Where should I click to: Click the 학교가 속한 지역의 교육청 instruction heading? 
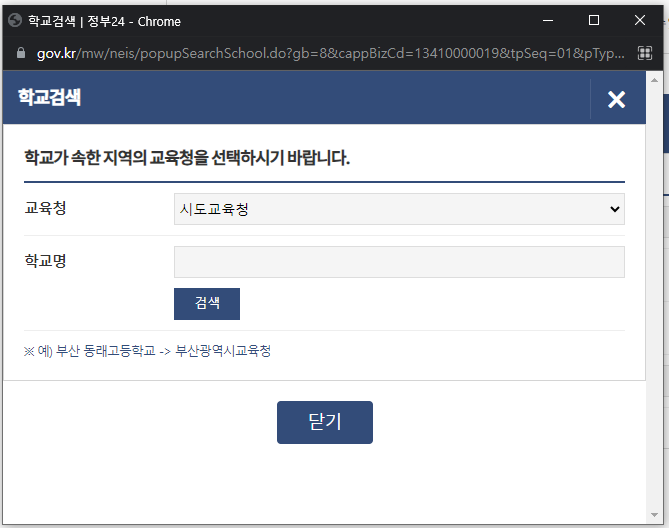pyautogui.click(x=187, y=158)
